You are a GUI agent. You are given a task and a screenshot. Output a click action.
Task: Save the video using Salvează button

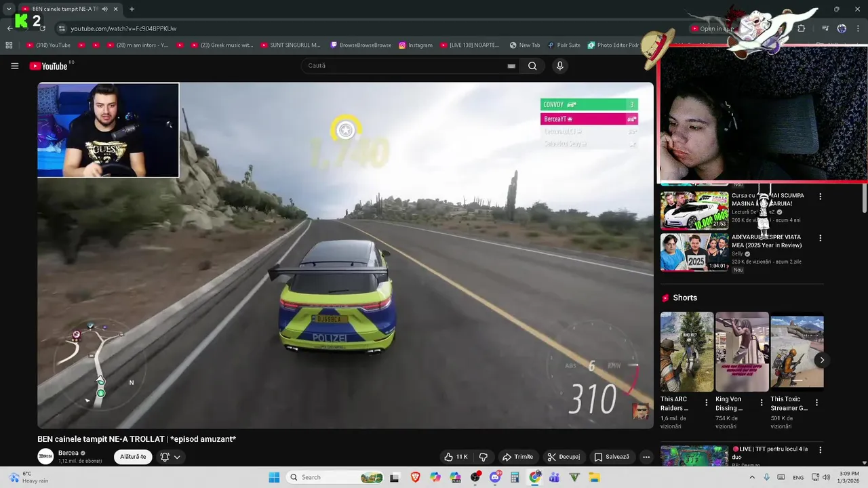click(612, 457)
